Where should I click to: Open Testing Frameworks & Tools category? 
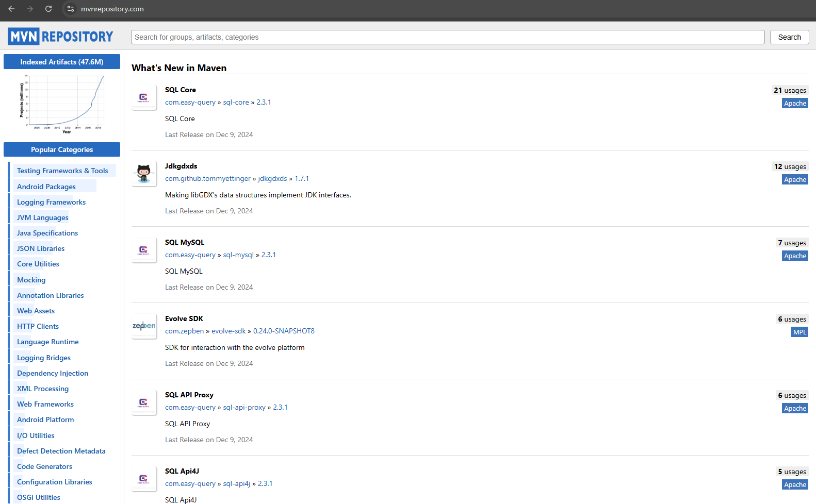coord(62,171)
